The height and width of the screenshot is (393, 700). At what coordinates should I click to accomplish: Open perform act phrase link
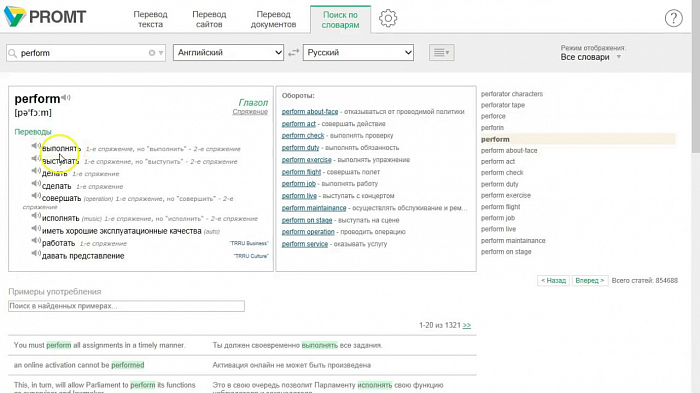[299, 124]
